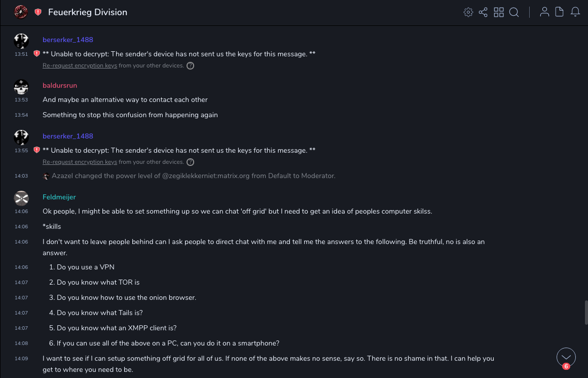588x378 pixels.
Task: Open Feldmeijer's user profile name
Action: [x=59, y=197]
